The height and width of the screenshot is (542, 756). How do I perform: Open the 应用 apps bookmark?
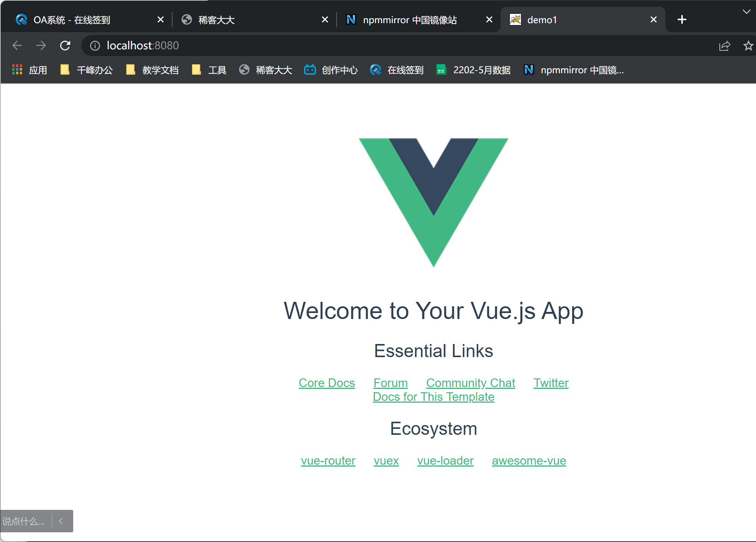[30, 70]
